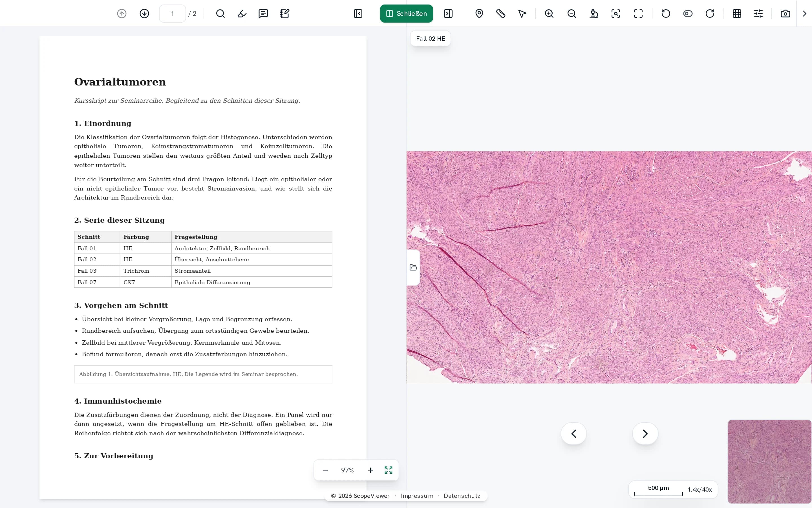Click the slide overview thumbnail
The image size is (812, 508).
coord(769,461)
